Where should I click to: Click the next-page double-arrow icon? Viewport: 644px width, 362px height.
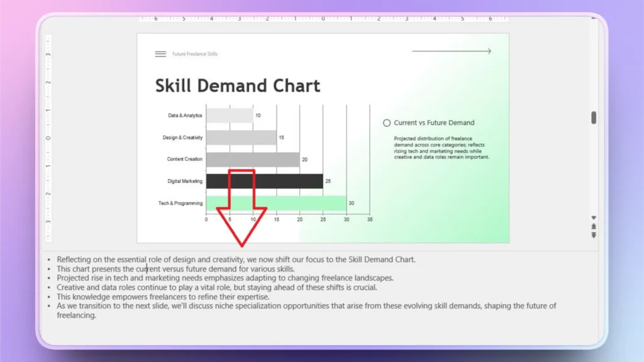594,235
